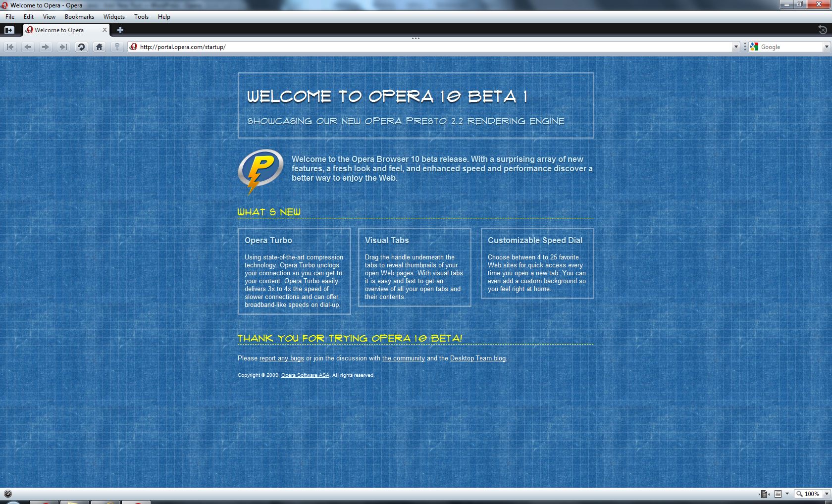Viewport: 832px width, 504px height.
Task: Expand the address bar history dropdown
Action: pyautogui.click(x=735, y=47)
